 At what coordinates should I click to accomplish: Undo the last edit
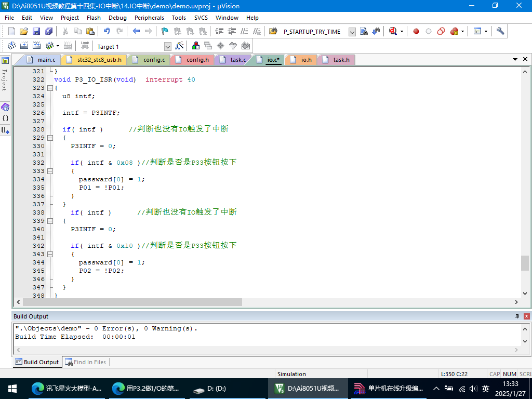[107, 31]
